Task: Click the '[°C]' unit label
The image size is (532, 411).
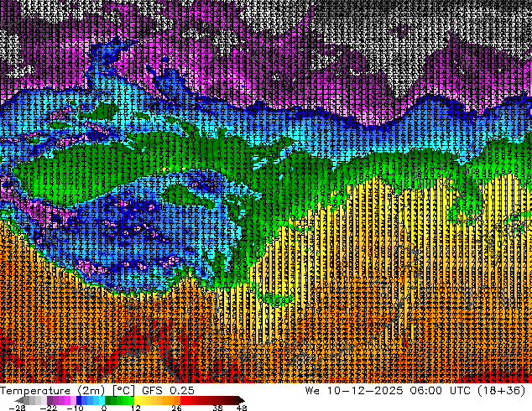Action: 124,391
